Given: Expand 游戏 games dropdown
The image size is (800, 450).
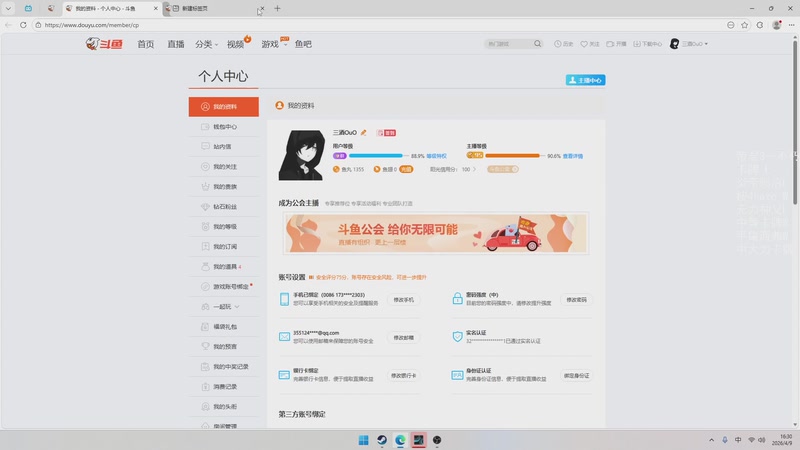Looking at the screenshot, I should point(273,44).
